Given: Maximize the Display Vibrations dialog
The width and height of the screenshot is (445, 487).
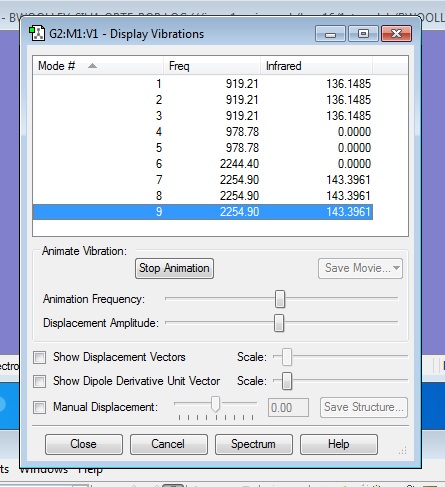Looking at the screenshot, I should click(363, 34).
